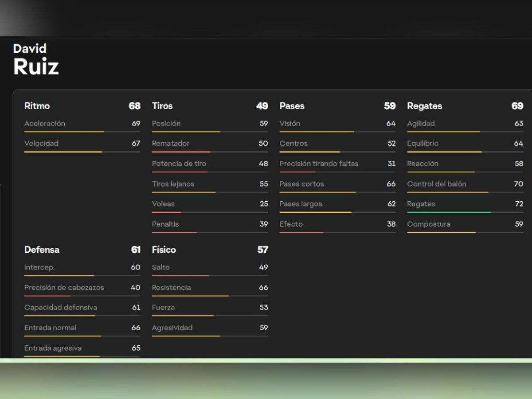Click the Pases cortos stat label

pos(301,184)
